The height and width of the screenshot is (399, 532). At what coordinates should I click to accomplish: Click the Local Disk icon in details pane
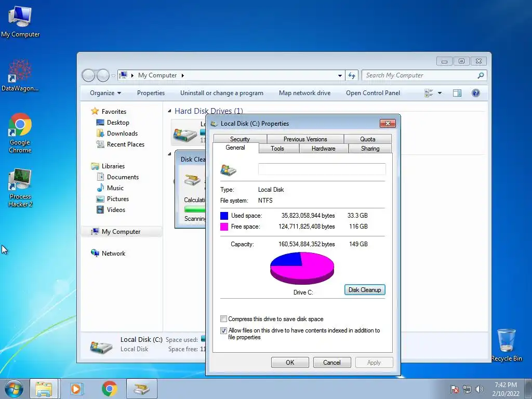[x=101, y=347]
